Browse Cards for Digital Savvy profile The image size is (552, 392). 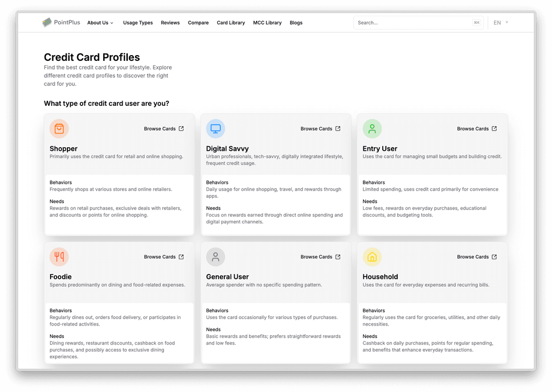(x=316, y=129)
